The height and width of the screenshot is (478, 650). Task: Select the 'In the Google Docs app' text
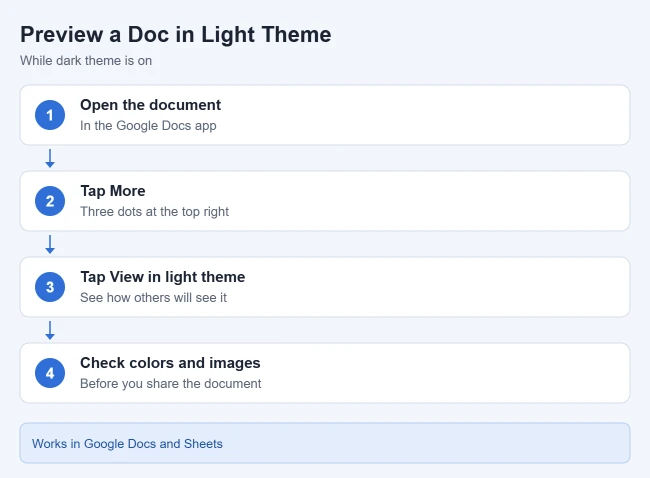click(x=148, y=126)
